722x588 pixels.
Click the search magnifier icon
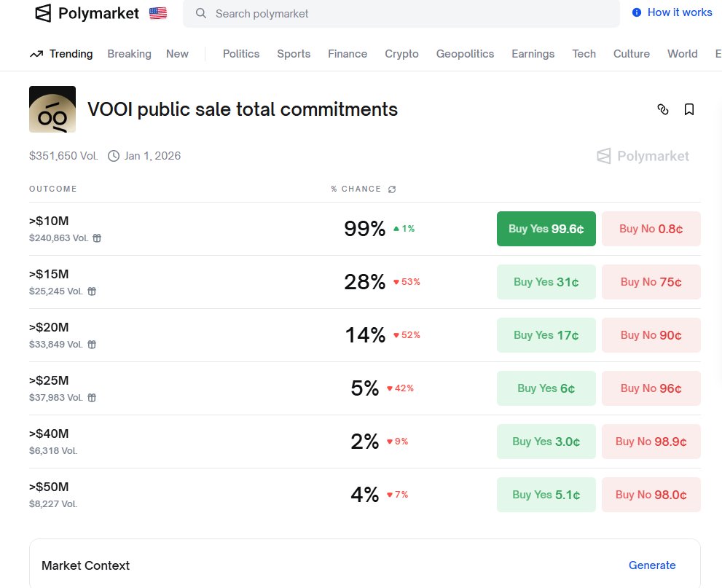pos(201,13)
